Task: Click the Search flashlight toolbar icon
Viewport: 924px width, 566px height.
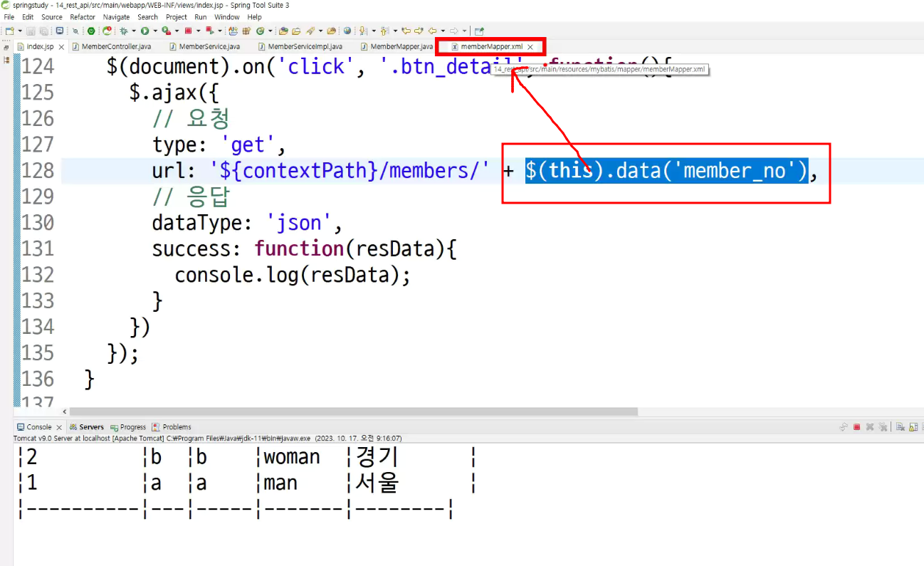Action: tap(310, 31)
